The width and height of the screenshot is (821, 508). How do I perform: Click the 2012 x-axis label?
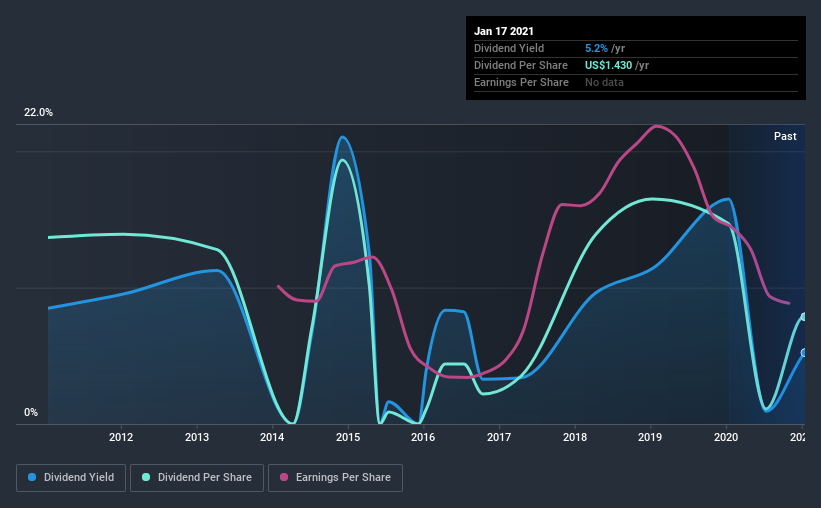pyautogui.click(x=121, y=437)
